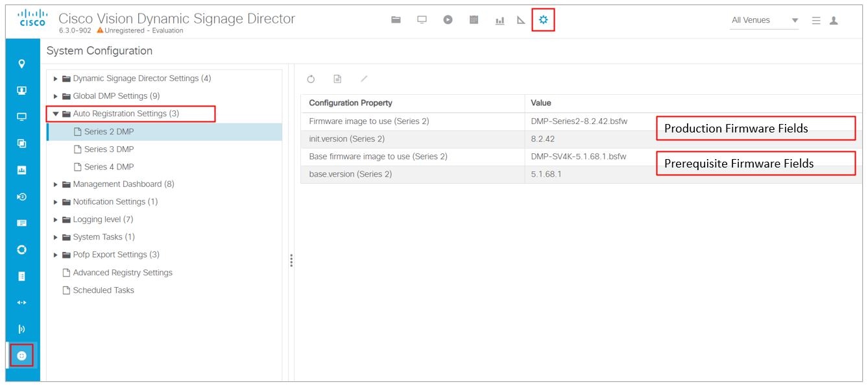Select Pofp Export Settings (3) label
Screen dimensions: 868x387
[x=116, y=255]
